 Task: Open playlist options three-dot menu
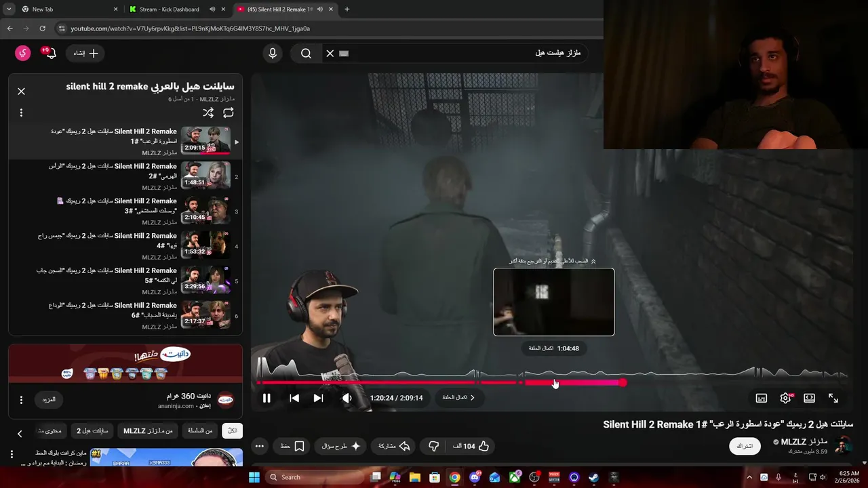pos(21,113)
